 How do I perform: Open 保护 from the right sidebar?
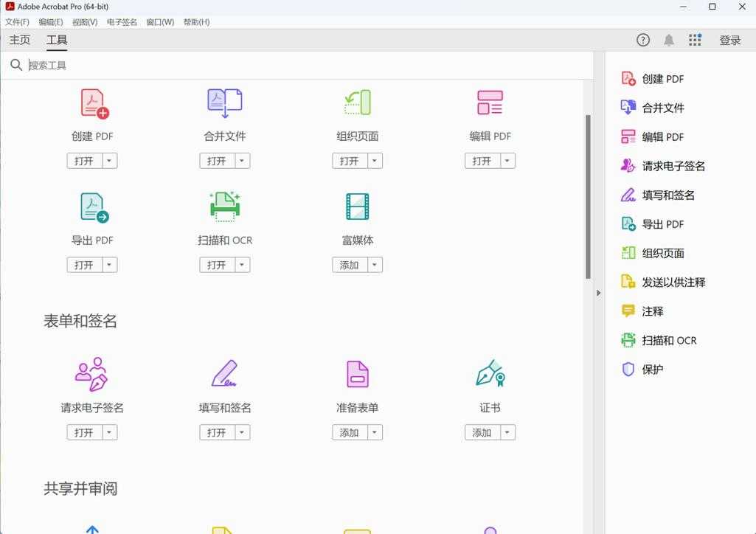click(648, 370)
